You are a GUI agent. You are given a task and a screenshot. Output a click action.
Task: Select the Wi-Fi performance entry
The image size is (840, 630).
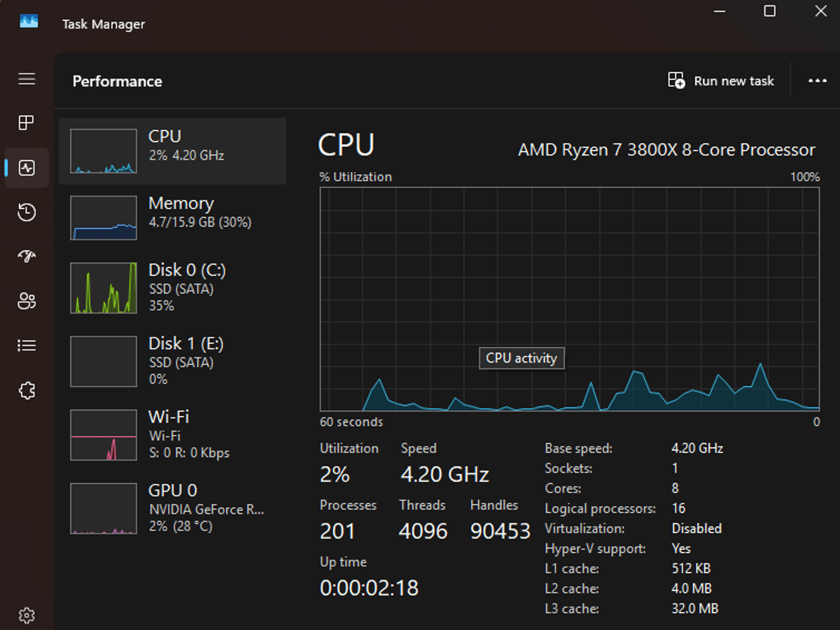173,435
